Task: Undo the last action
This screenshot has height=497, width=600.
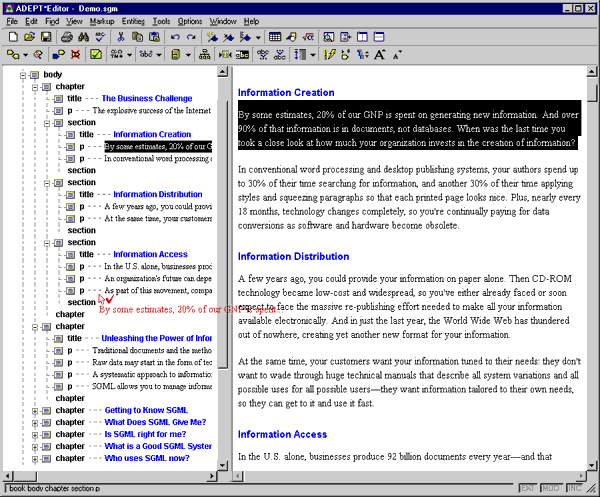Action: (x=175, y=37)
